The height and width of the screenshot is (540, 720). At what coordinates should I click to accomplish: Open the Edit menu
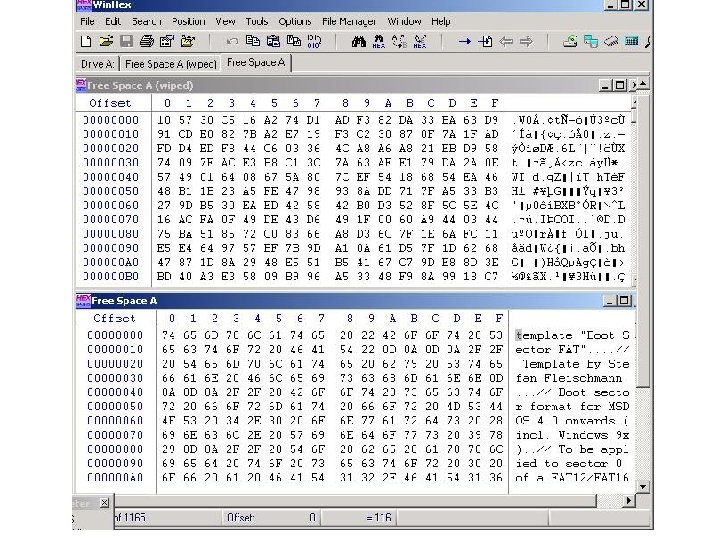(x=113, y=21)
